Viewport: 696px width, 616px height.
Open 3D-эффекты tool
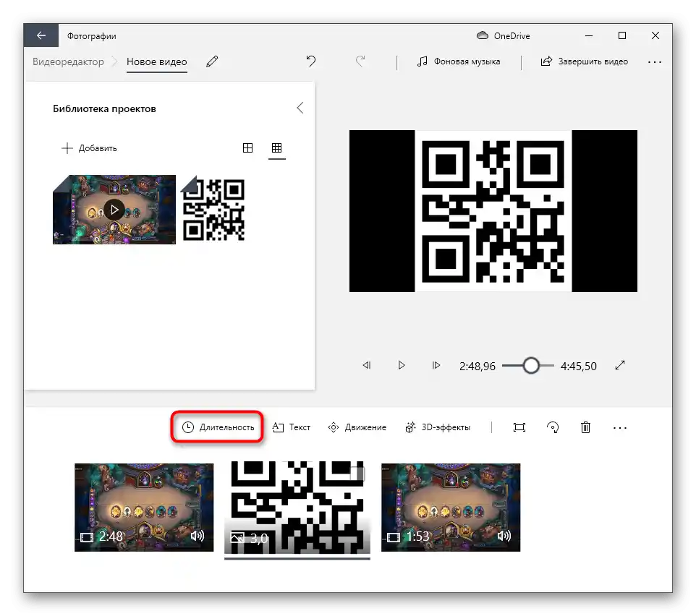point(438,427)
